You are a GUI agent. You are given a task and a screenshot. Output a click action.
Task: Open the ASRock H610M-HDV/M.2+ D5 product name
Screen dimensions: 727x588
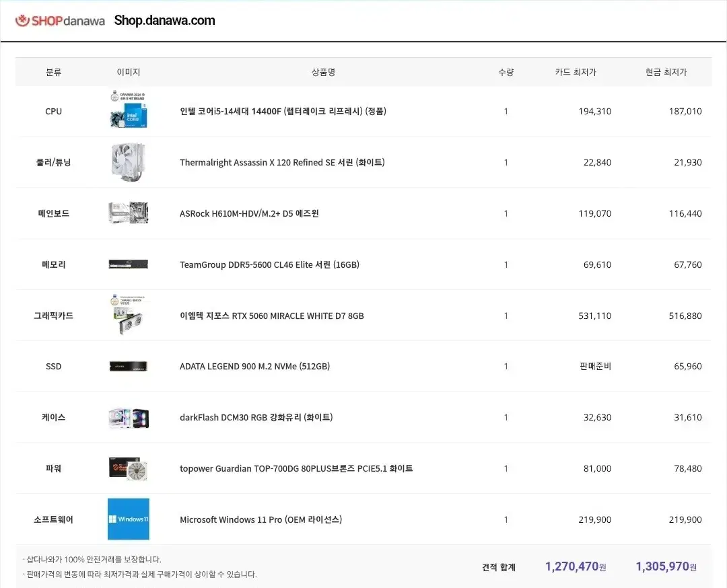[x=249, y=214]
